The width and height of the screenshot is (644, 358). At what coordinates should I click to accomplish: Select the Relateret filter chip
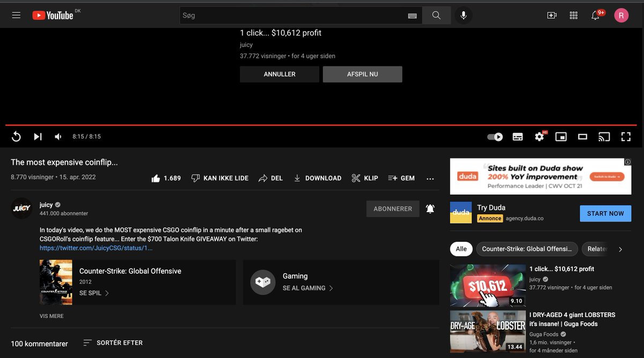[x=596, y=249]
